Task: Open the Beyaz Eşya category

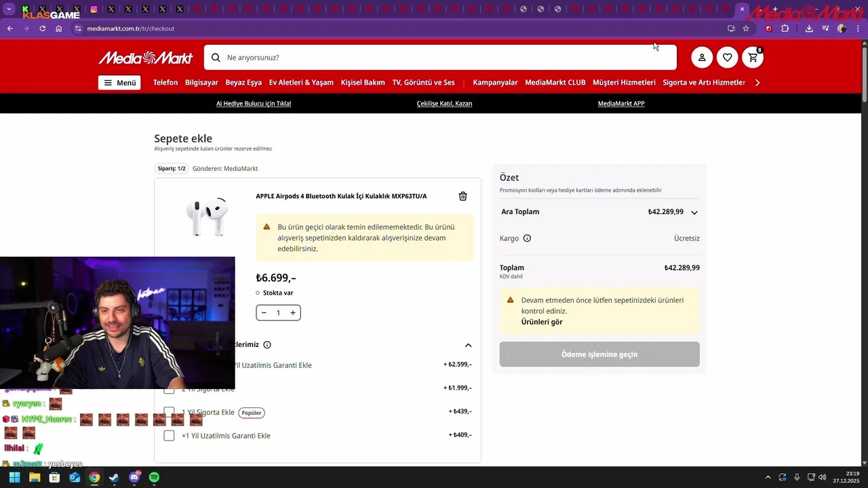Action: (243, 83)
